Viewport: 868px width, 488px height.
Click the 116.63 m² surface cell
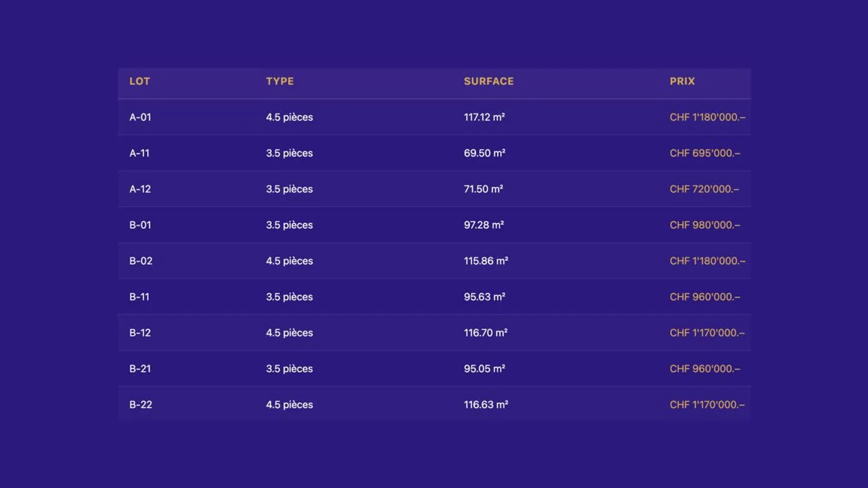pos(486,405)
